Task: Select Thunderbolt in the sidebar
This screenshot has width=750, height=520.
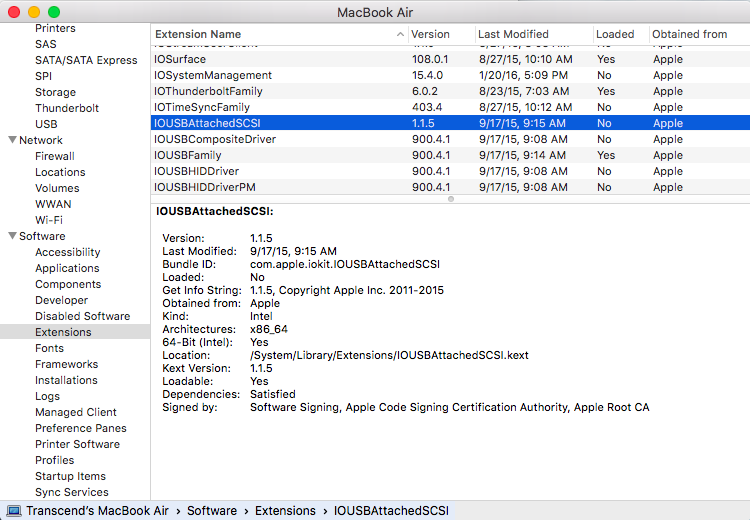Action: coord(67,108)
